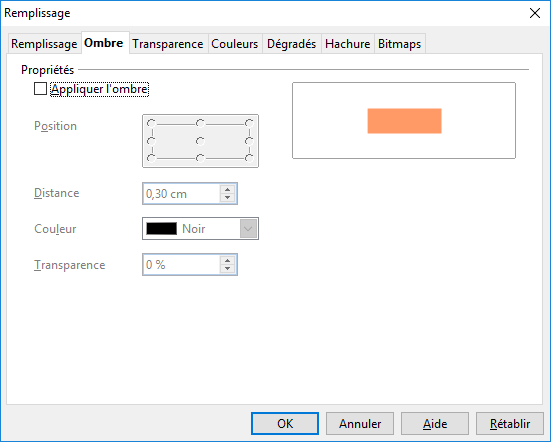Screen dimensions: 551x442
Task: Click the black Noir color swatch
Action: pos(162,229)
